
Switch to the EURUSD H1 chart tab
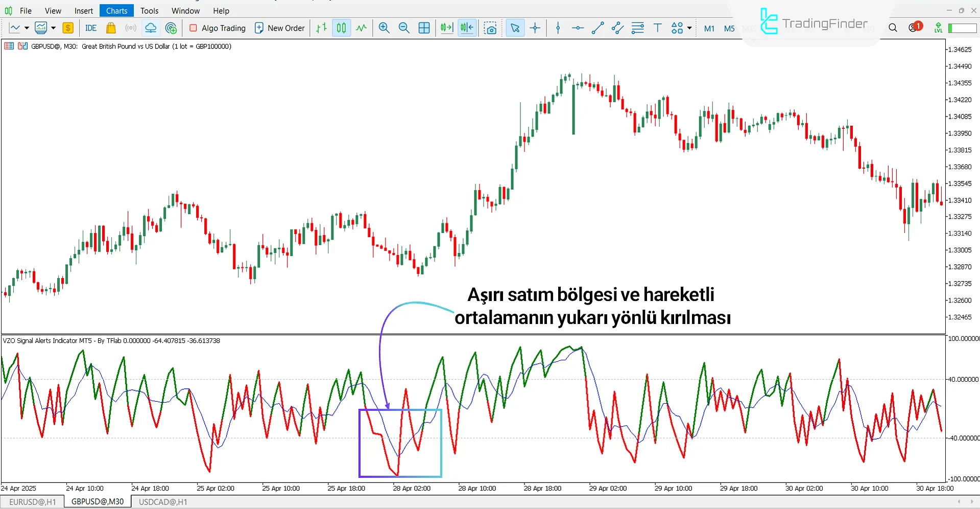33,501
